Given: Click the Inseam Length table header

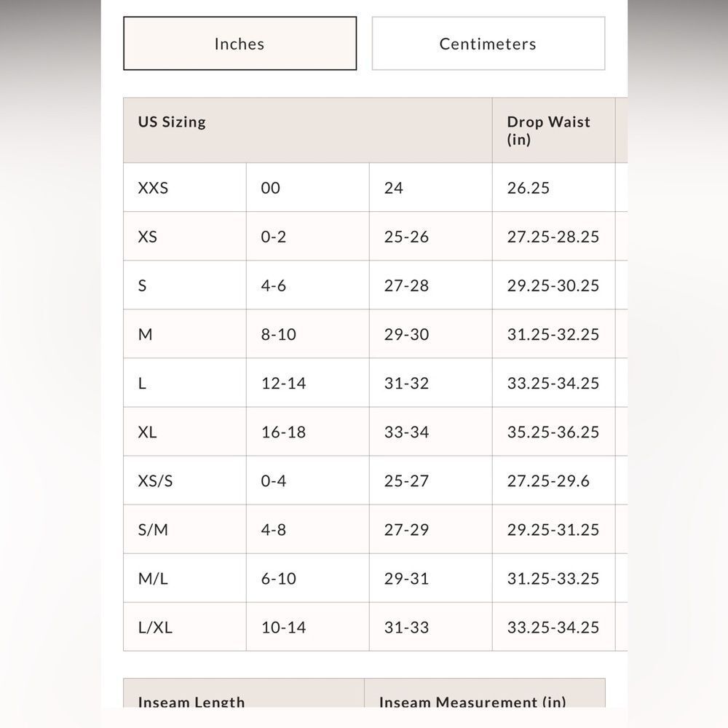Looking at the screenshot, I should 191,702.
